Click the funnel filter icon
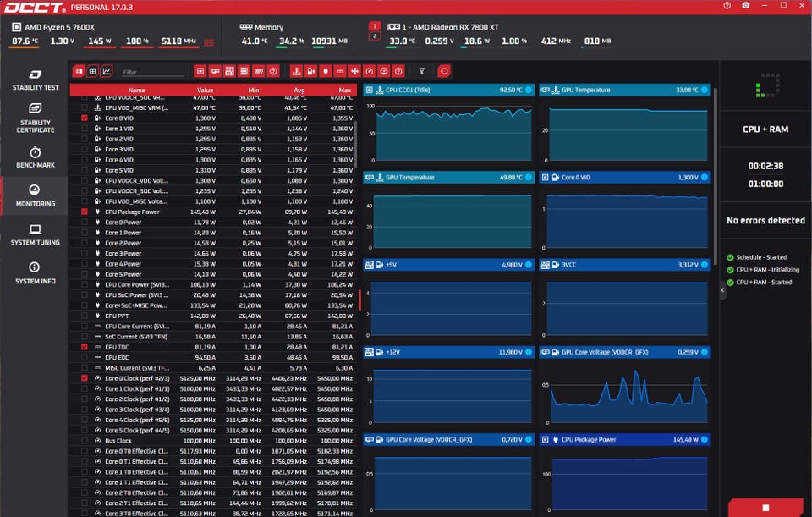 (421, 71)
